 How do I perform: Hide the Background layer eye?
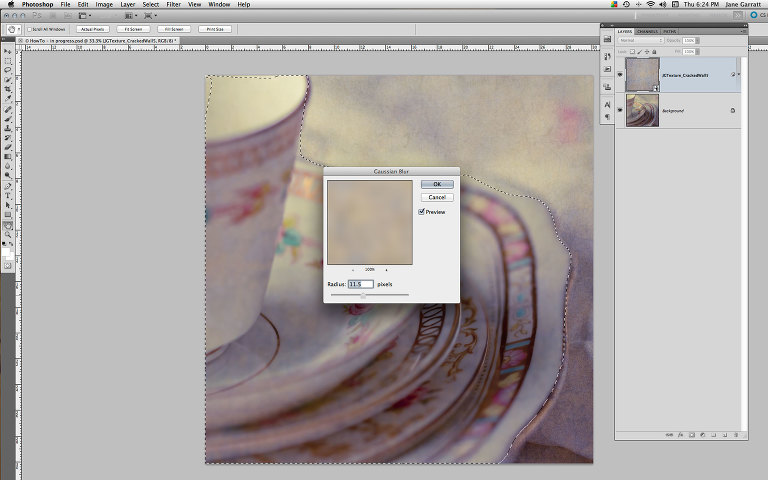pos(620,110)
